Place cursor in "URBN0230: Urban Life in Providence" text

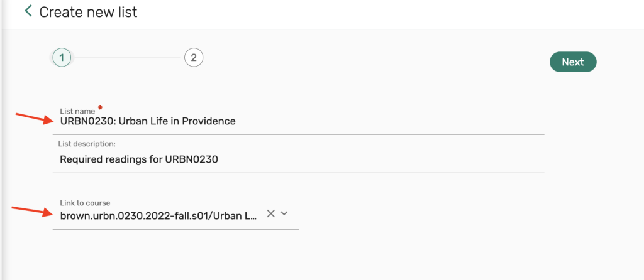tap(147, 121)
